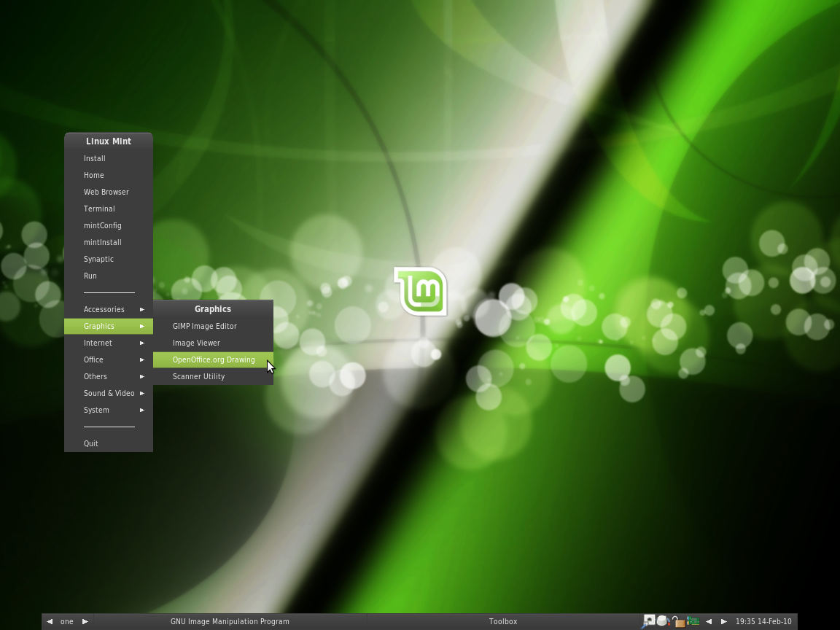Open Scanner Utility
This screenshot has width=840, height=630.
[213, 376]
